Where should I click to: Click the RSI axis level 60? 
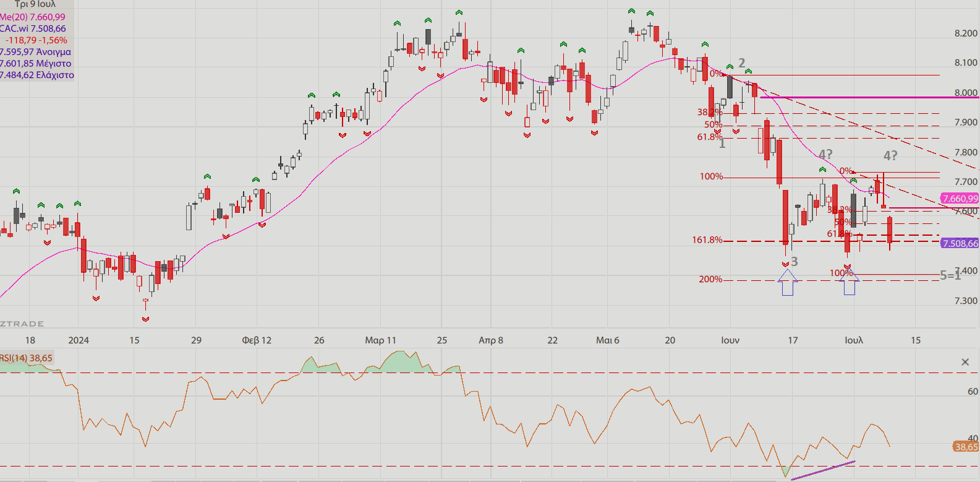click(x=973, y=391)
